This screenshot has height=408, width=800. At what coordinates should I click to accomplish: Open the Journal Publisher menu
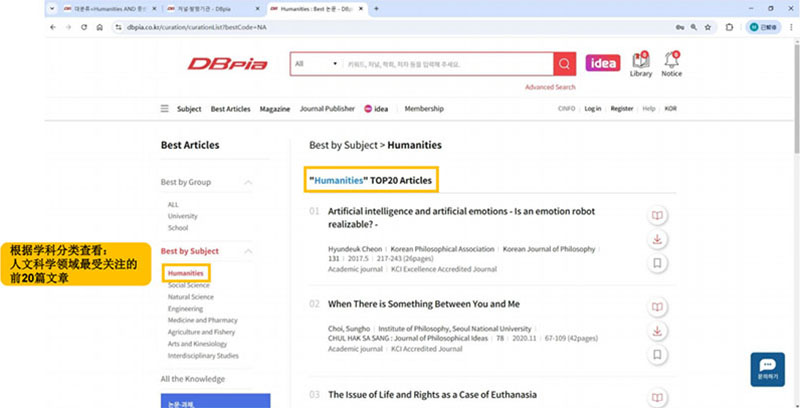coord(327,109)
